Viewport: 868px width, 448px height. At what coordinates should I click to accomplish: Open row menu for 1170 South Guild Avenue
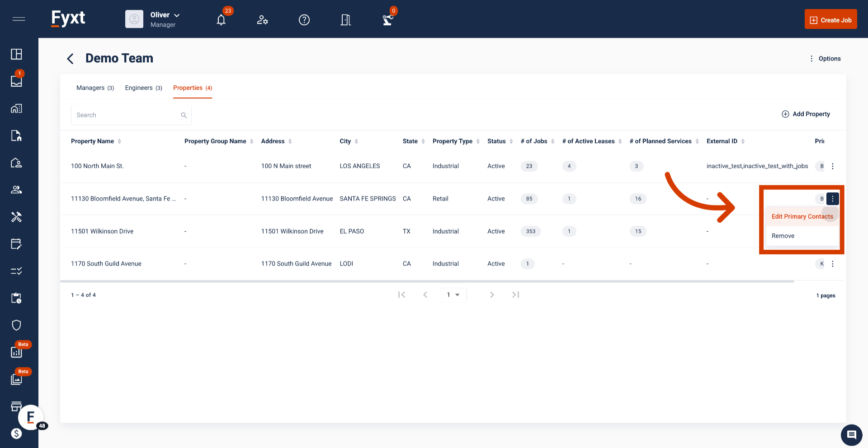click(x=833, y=264)
